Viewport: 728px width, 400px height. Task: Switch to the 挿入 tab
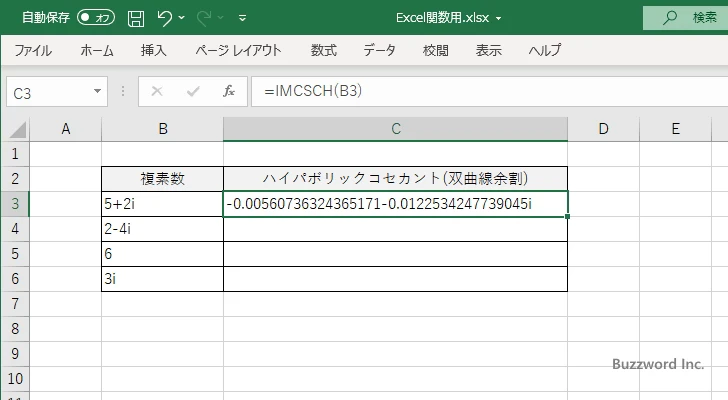coord(154,50)
